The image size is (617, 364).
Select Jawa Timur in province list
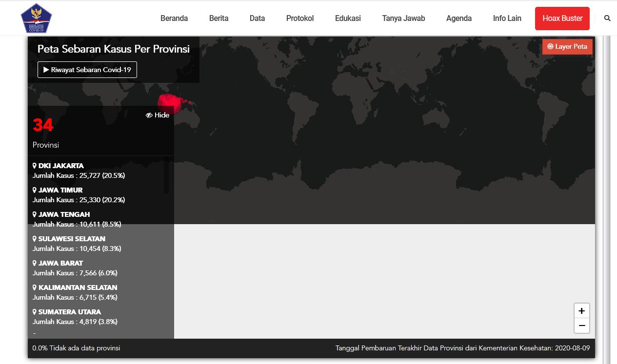pyautogui.click(x=60, y=190)
